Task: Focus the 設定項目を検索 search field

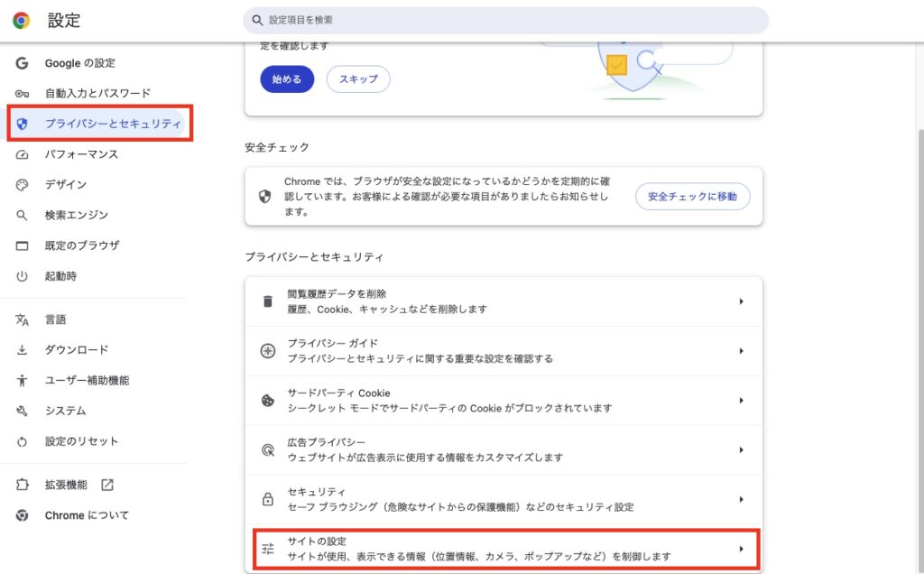Action: (505, 20)
